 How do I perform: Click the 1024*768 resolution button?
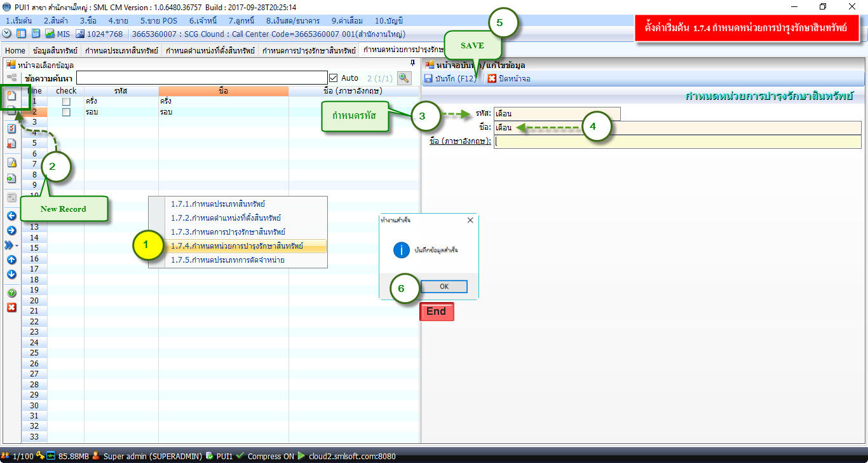(100, 34)
